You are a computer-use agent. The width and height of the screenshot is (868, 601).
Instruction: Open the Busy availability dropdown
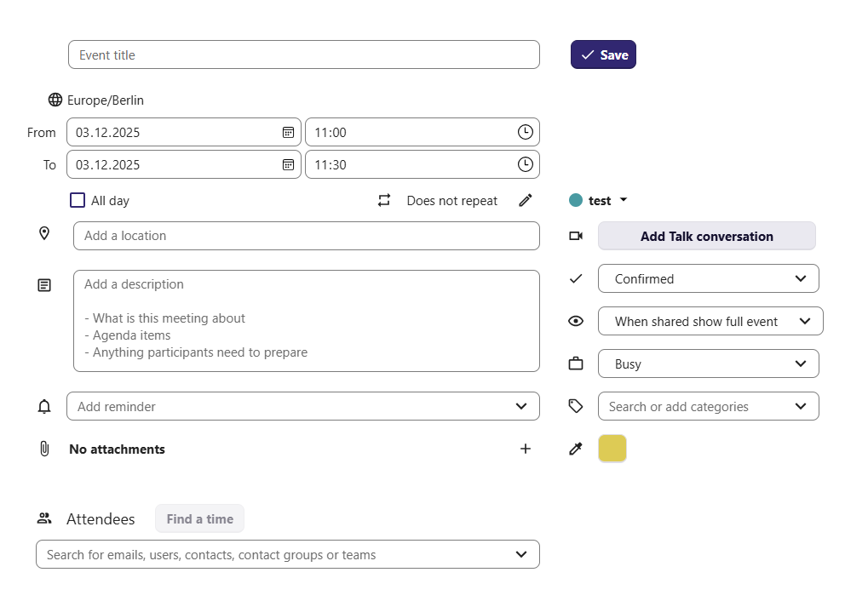[x=708, y=363]
